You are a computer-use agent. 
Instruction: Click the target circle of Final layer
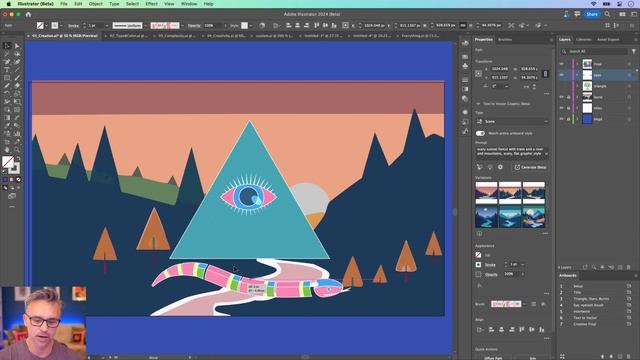click(x=629, y=64)
